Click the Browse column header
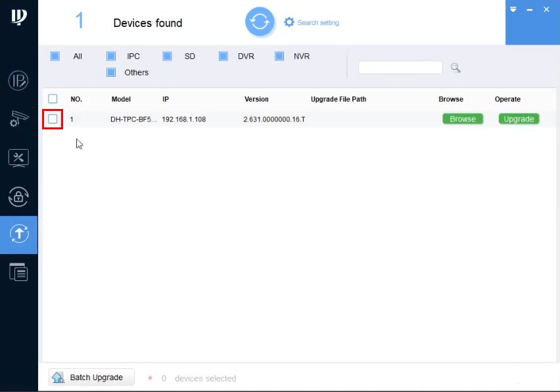Image resolution: width=560 pixels, height=392 pixels. (451, 99)
